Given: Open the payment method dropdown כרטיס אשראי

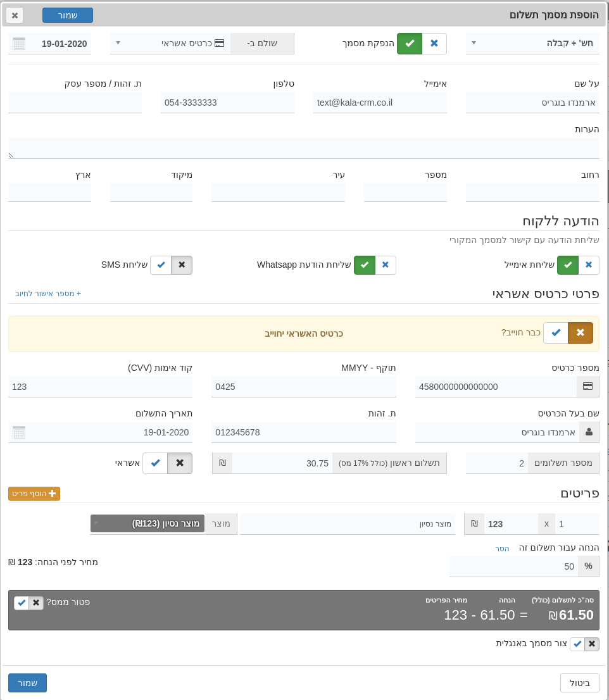Looking at the screenshot, I should pyautogui.click(x=170, y=44).
